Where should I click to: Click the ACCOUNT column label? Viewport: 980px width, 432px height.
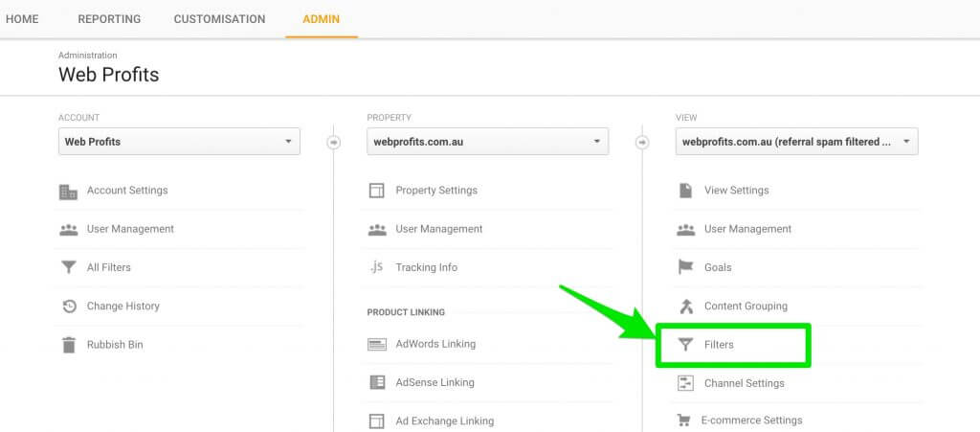coord(78,118)
